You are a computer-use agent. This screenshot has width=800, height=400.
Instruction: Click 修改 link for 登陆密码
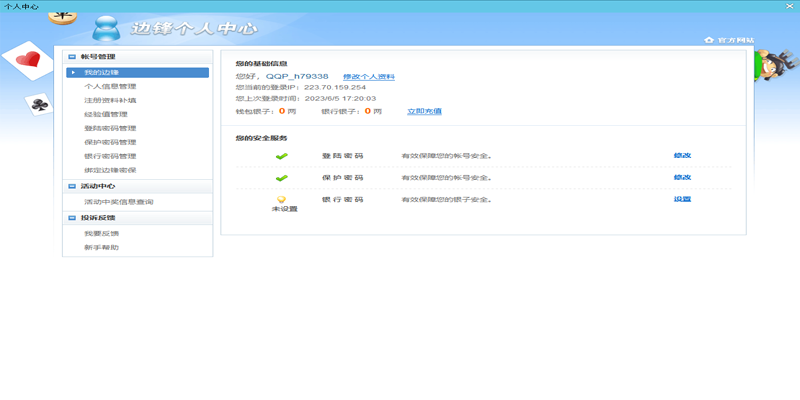pyautogui.click(x=682, y=156)
